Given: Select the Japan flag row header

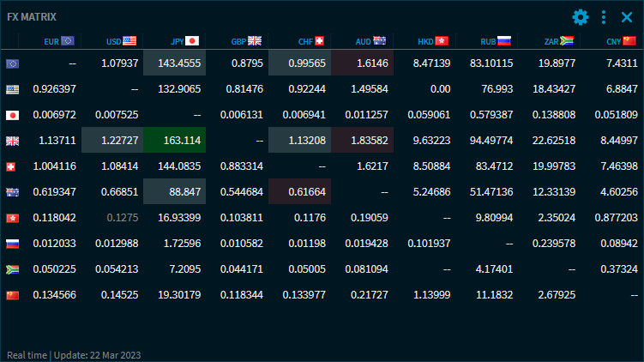Looking at the screenshot, I should pos(13,115).
